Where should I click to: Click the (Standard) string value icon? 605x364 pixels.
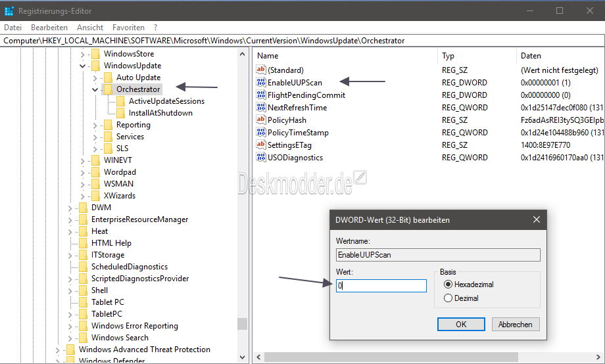(x=261, y=70)
